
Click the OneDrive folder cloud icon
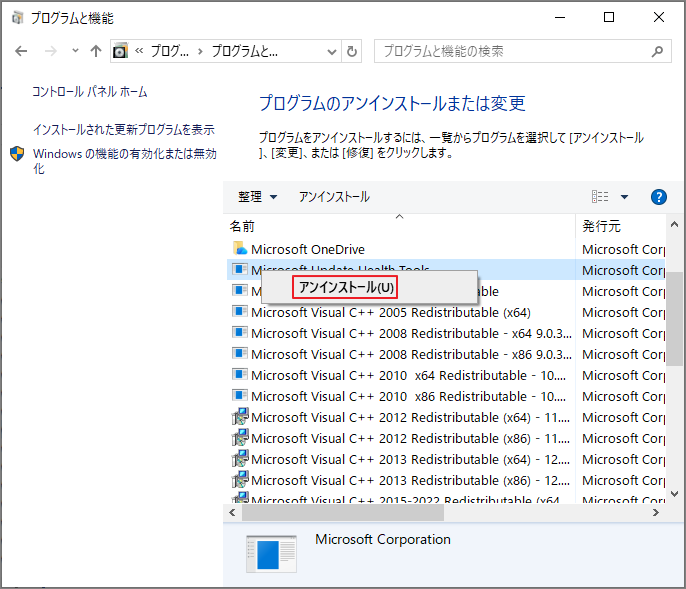(x=240, y=248)
